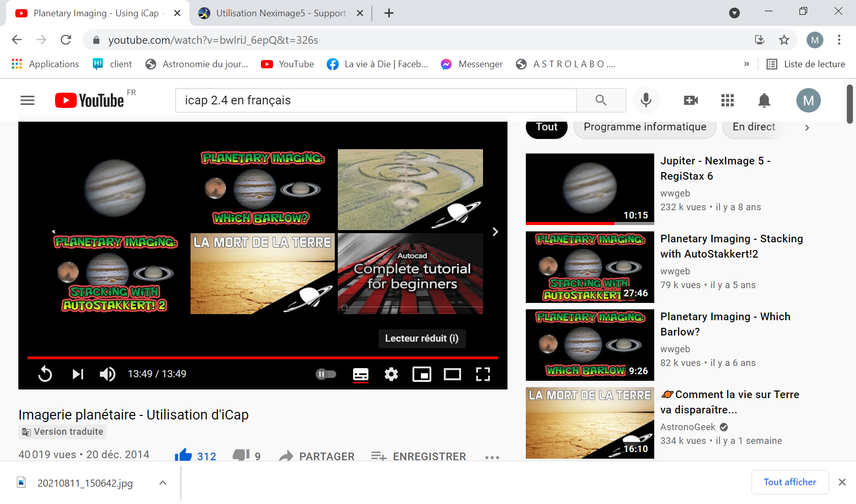The image size is (856, 504).
Task: Open the YouTube account avatar menu
Action: point(809,100)
